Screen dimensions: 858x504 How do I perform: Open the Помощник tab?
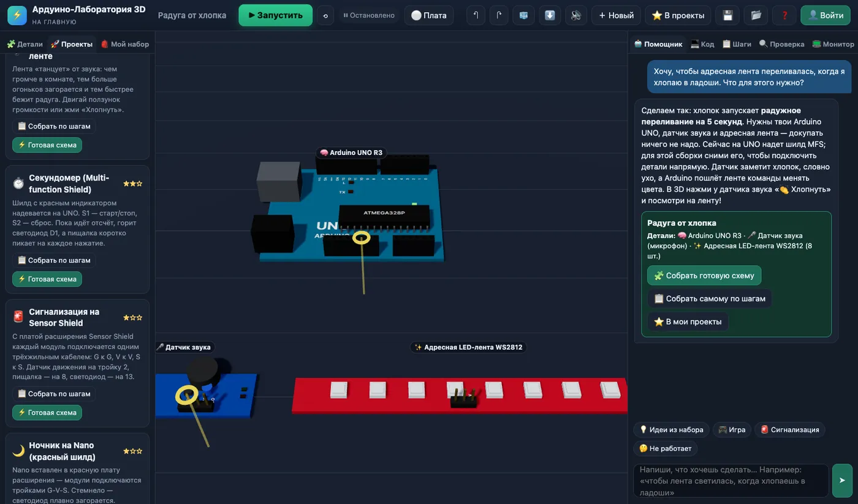658,44
